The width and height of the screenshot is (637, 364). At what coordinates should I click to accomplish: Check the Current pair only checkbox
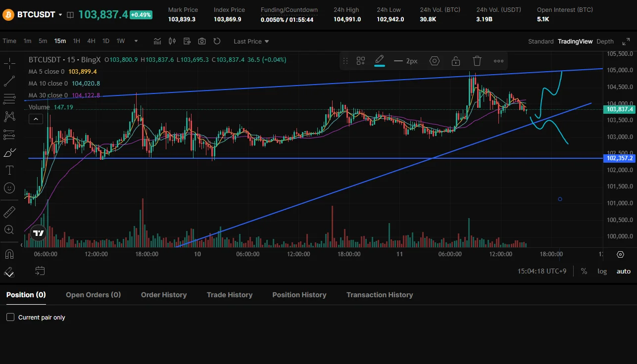coord(10,317)
